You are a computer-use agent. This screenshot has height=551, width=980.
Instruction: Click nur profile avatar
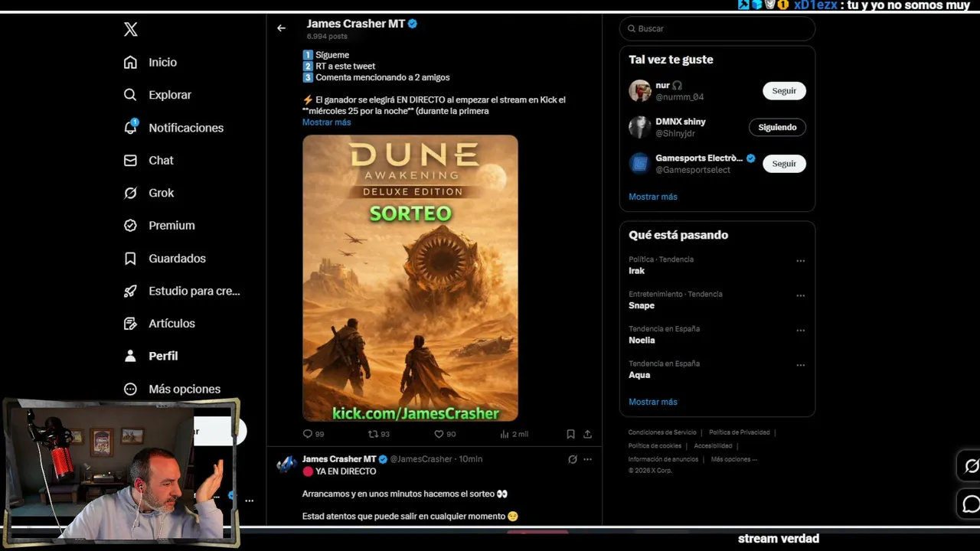pyautogui.click(x=640, y=90)
